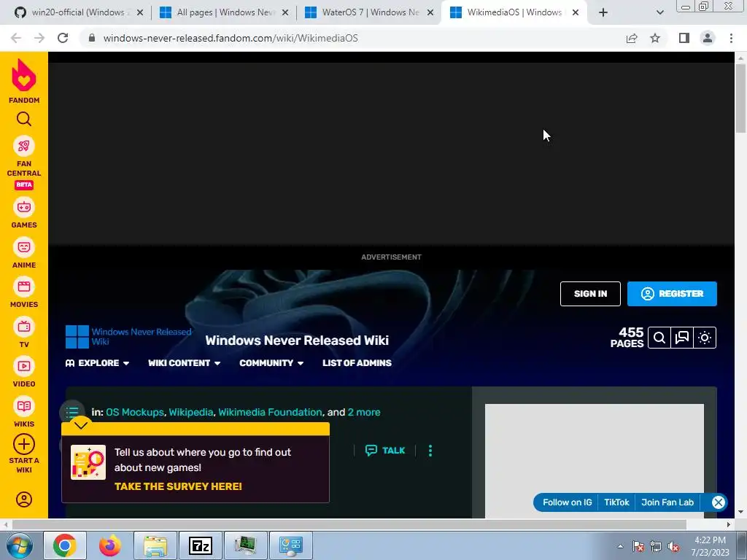
Task: Click the Register button
Action: (x=672, y=294)
